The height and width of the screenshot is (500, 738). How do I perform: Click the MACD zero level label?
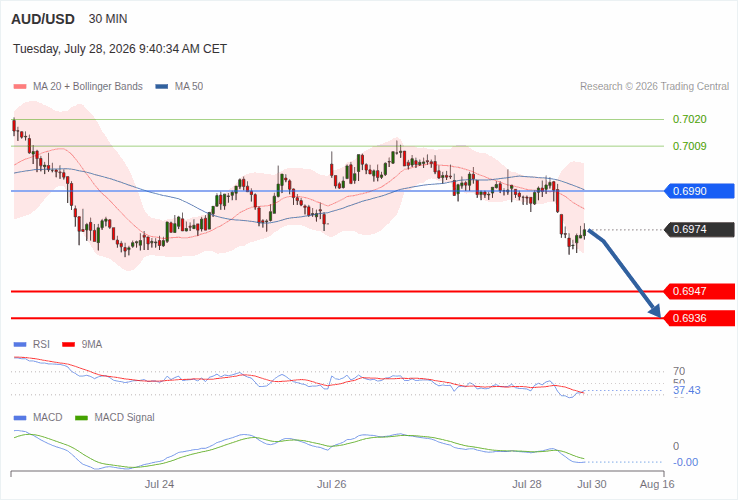(676, 446)
